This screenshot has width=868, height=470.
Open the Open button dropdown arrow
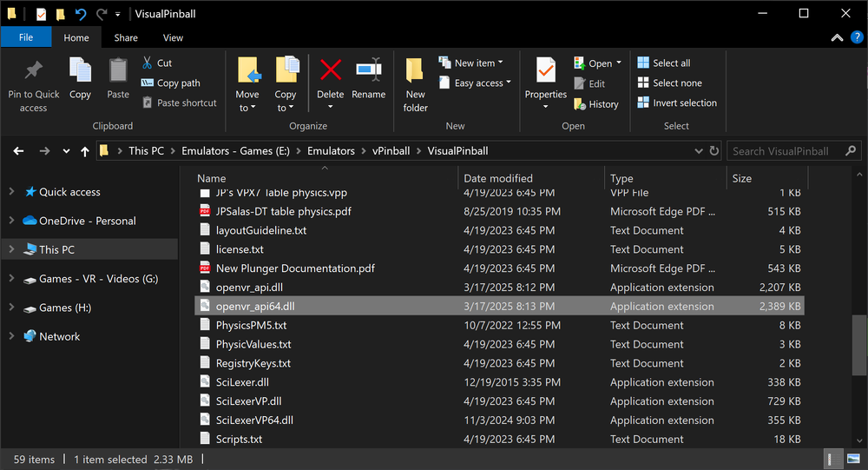[619, 63]
